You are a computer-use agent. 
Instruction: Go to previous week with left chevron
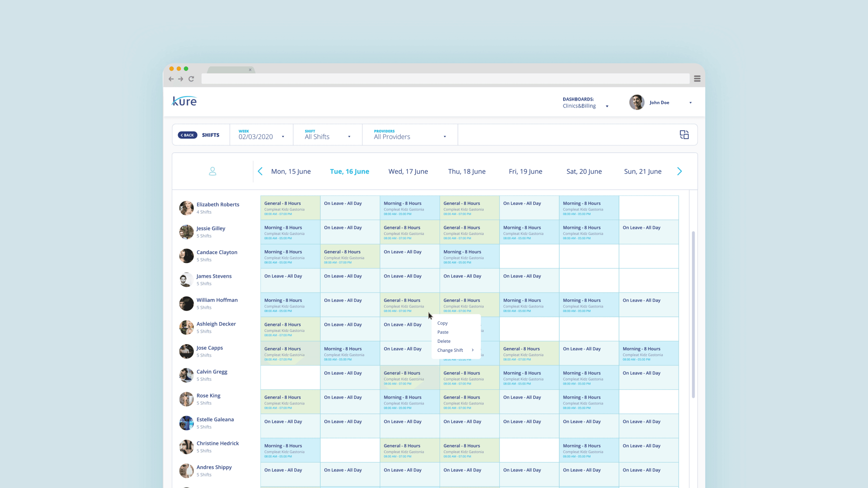click(x=260, y=171)
